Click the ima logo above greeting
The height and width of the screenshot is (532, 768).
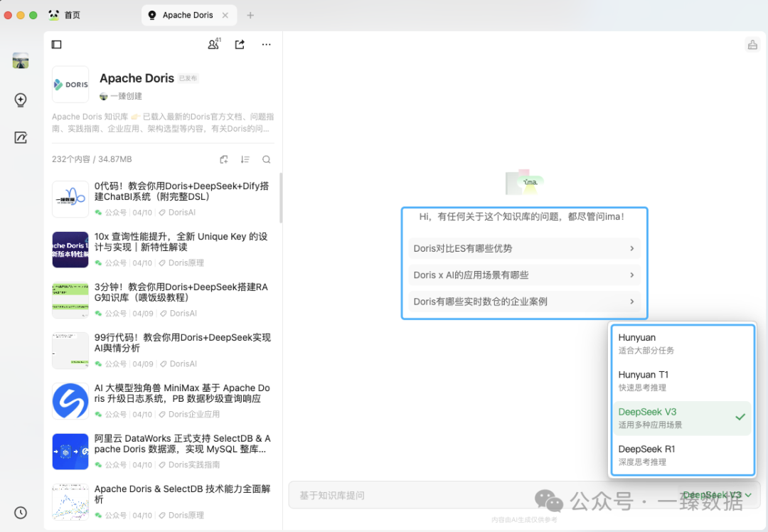(x=525, y=182)
